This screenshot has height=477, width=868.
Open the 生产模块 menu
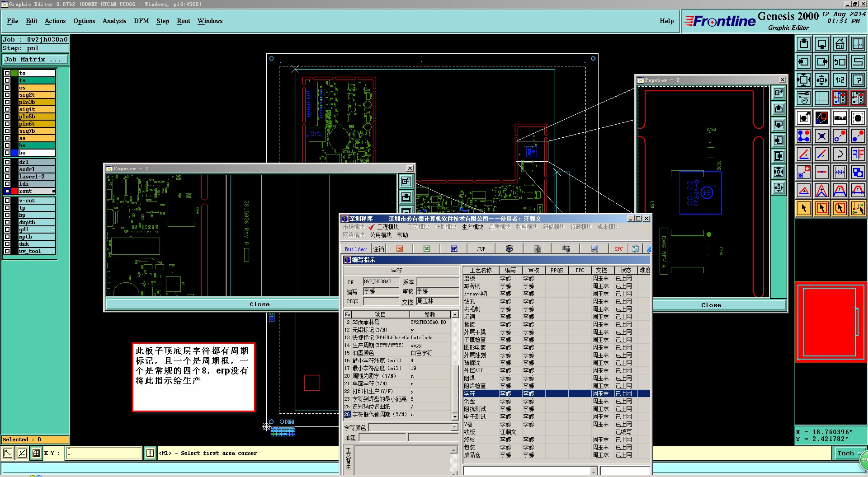click(472, 227)
